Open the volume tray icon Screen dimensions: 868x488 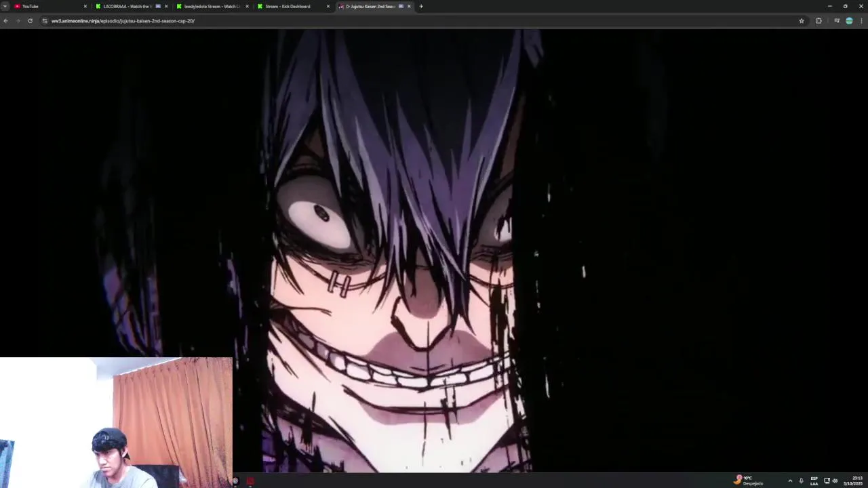pyautogui.click(x=835, y=481)
